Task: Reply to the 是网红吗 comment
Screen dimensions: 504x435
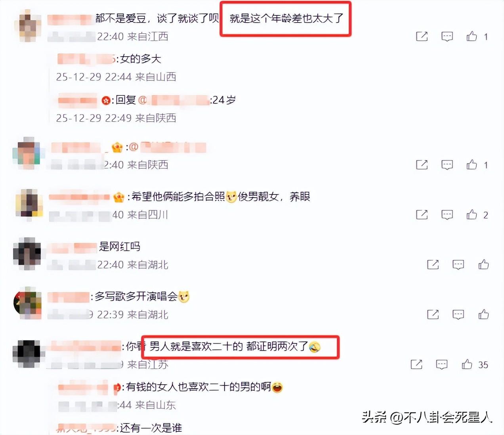Action: click(458, 265)
